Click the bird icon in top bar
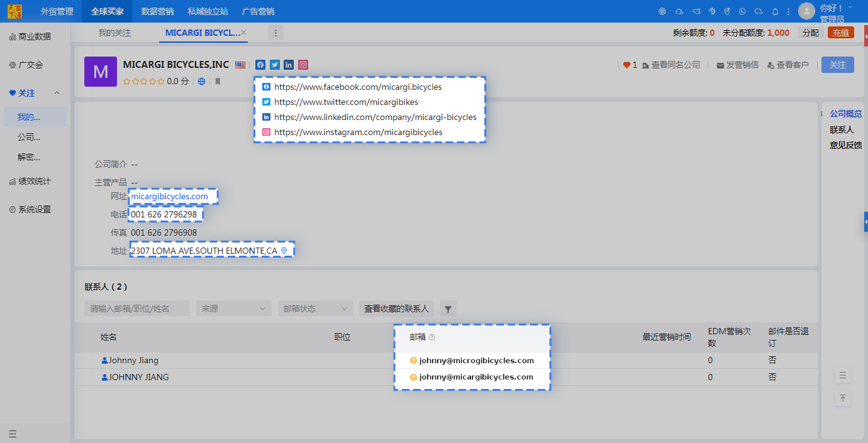The height and width of the screenshot is (443, 868). [696, 11]
